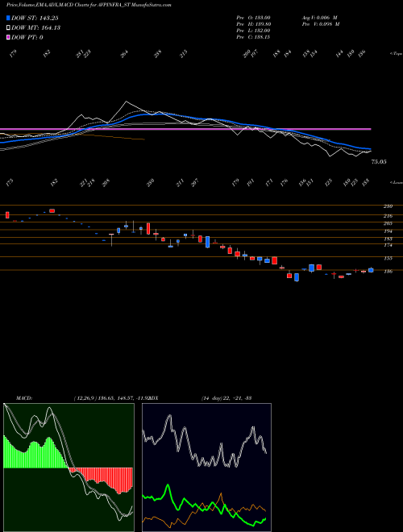Click the 'Pre H: 139.80' value
The width and height of the screenshot is (403, 532).
tap(253, 24)
